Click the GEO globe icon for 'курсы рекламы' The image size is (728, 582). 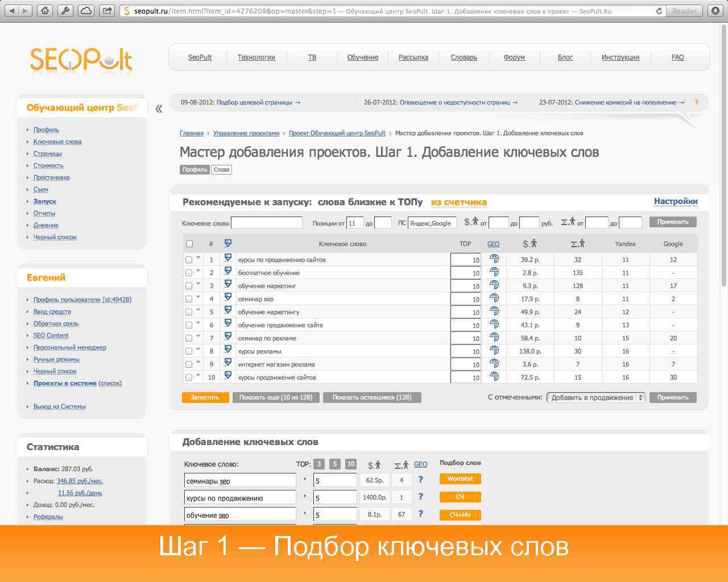point(494,351)
